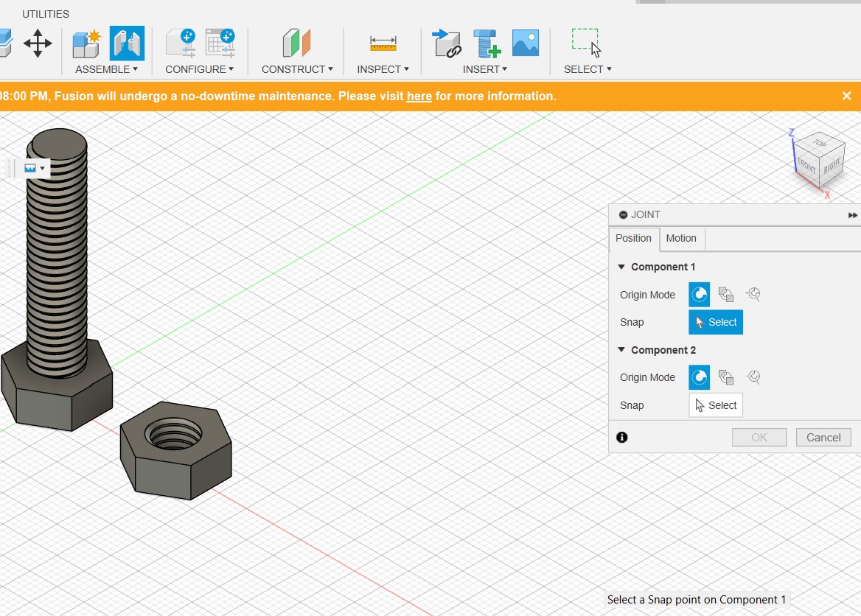Click the Construct plane icon
Screen dimensions: 861x616
296,43
